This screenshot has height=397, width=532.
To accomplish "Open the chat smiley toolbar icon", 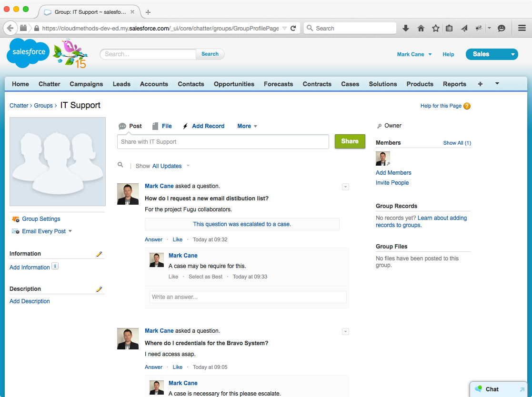I will click(502, 28).
